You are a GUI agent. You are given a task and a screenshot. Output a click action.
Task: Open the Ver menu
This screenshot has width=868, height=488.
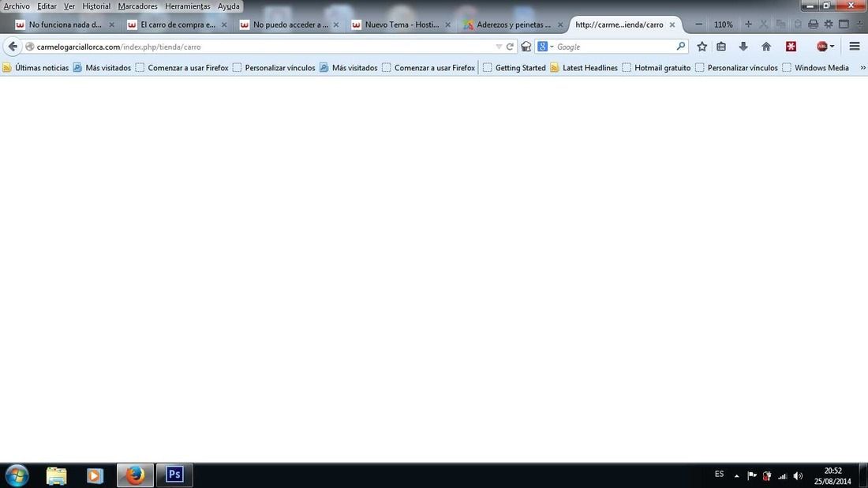(x=69, y=6)
